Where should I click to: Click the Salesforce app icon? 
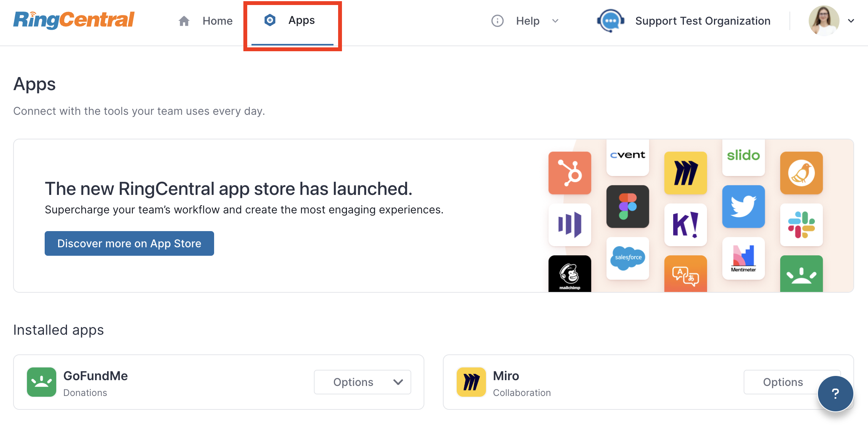pyautogui.click(x=628, y=258)
